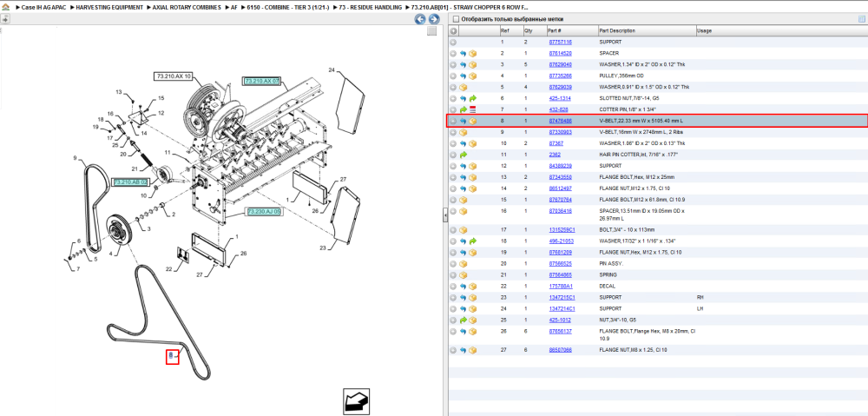Open HARVESTING EQUIPMENT breadcrumb
This screenshot has width=868, height=416.
pos(109,8)
